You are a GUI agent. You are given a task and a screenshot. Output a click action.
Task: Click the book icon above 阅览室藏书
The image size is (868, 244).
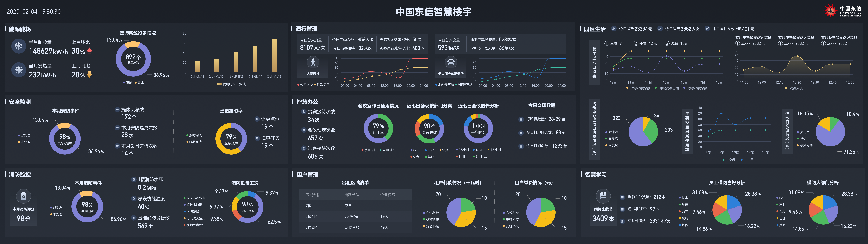pyautogui.click(x=603, y=196)
